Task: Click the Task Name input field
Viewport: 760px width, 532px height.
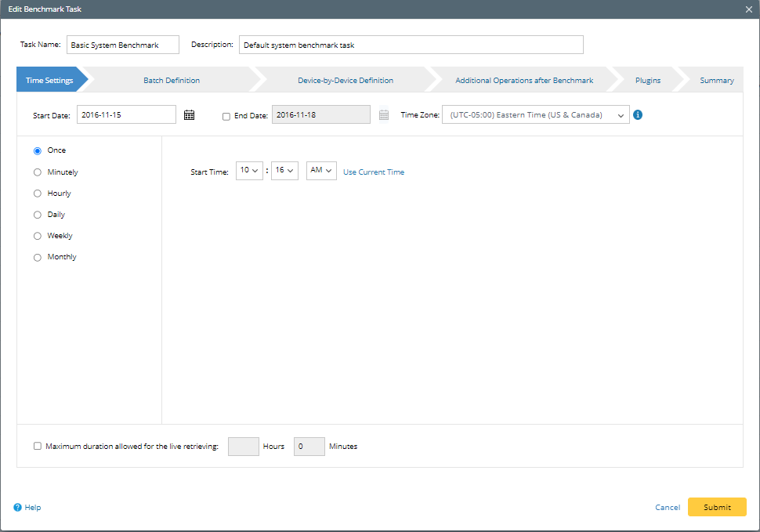Action: point(123,45)
